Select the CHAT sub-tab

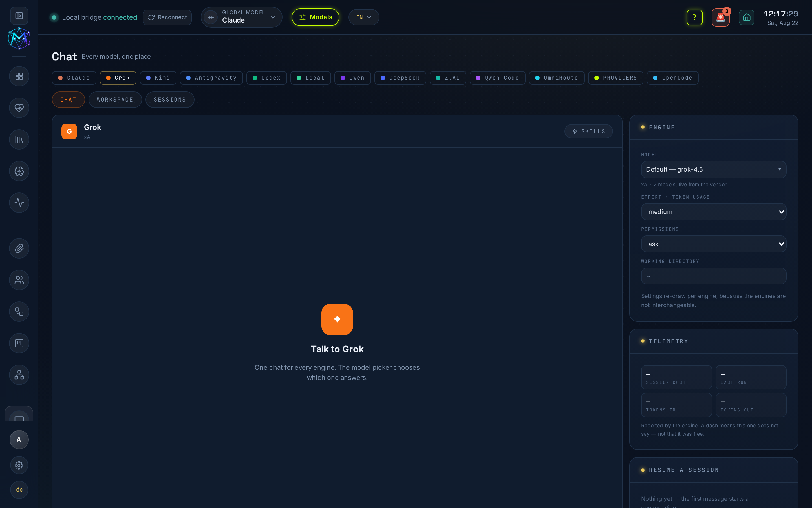69,100
